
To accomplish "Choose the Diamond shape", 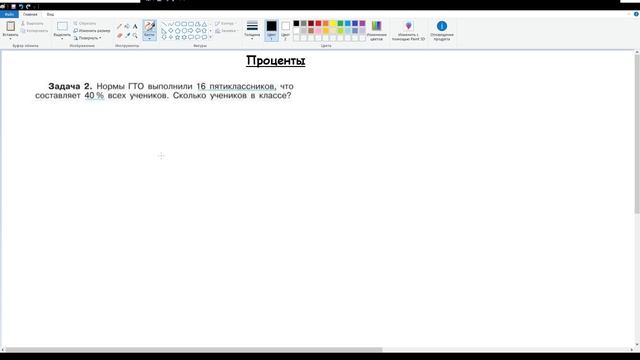I will click(x=171, y=31).
